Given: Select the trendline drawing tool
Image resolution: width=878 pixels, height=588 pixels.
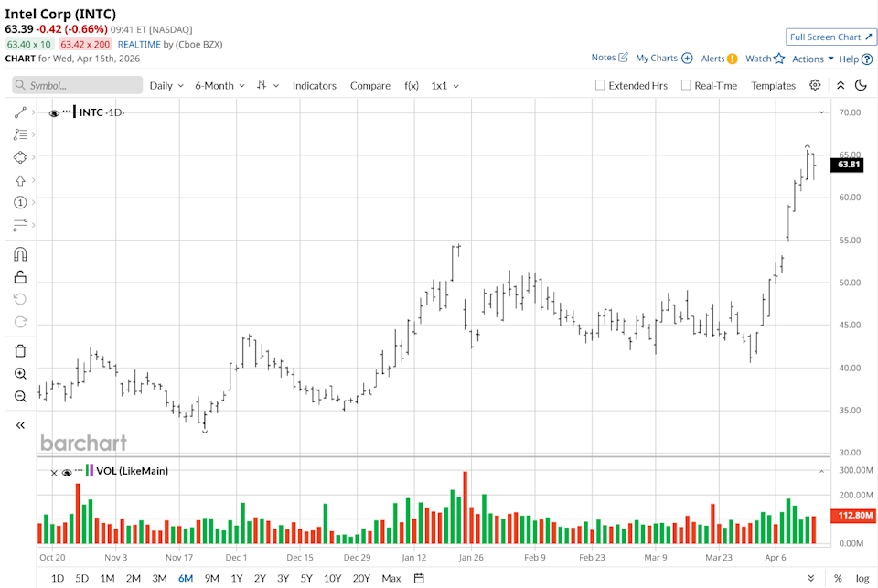Looking at the screenshot, I should (20, 112).
